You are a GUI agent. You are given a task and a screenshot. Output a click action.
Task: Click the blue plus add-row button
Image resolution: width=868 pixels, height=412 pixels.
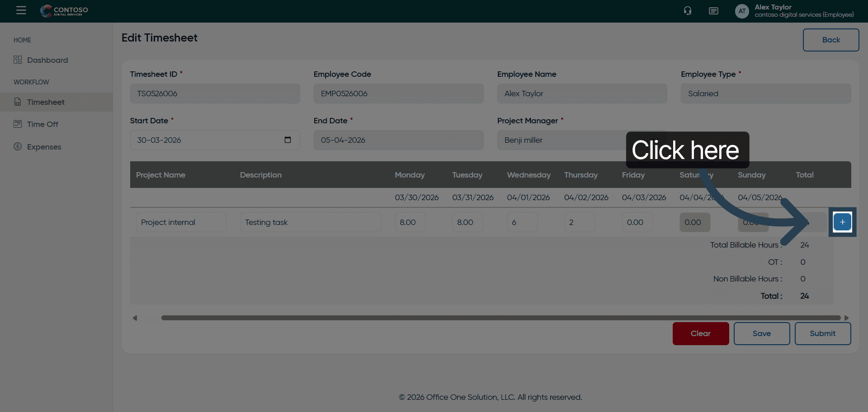842,222
